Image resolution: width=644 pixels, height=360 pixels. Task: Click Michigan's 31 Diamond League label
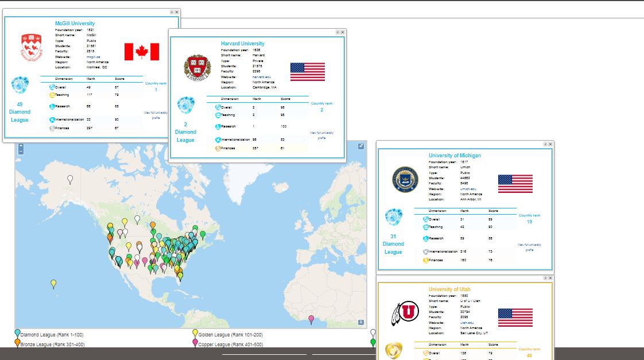pos(394,244)
